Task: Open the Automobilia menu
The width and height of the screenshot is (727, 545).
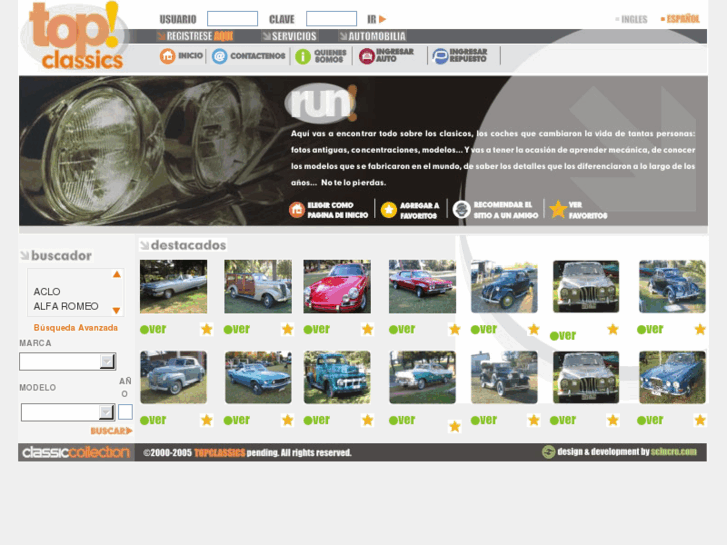Action: pos(372,36)
